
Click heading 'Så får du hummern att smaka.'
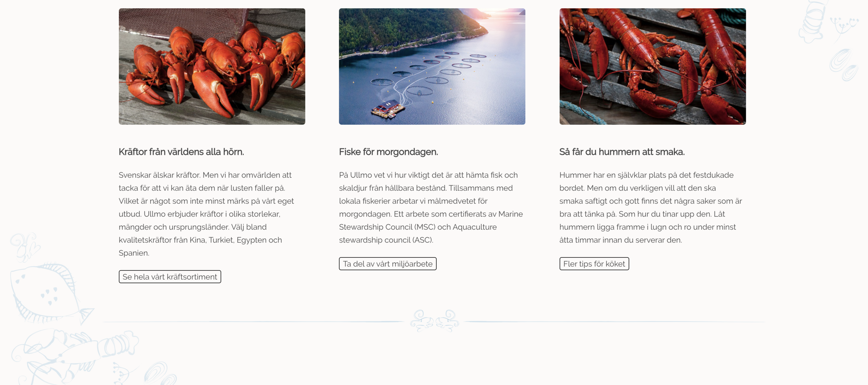622,152
